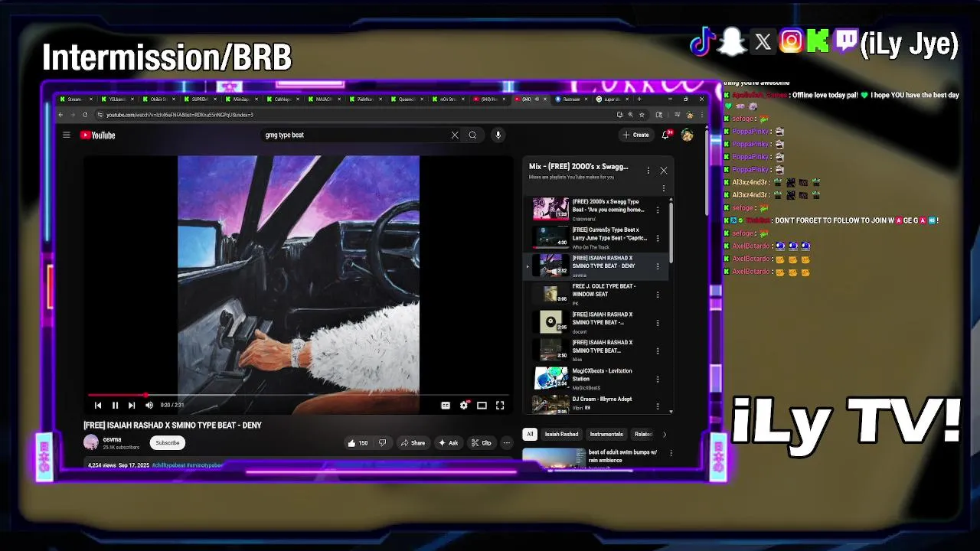The width and height of the screenshot is (980, 551).
Task: Select the 'All' filter chip
Action: point(529,434)
